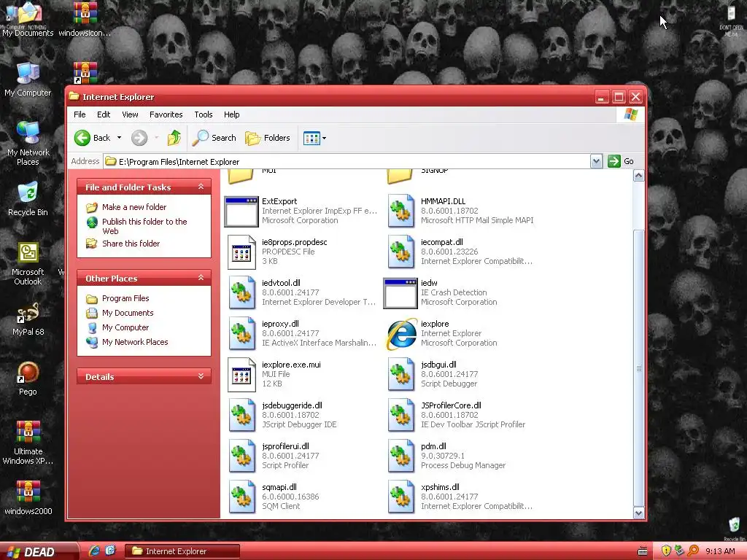Screen dimensions: 747x560
Task: Open the Back history dropdown arrow
Action: pos(119,138)
